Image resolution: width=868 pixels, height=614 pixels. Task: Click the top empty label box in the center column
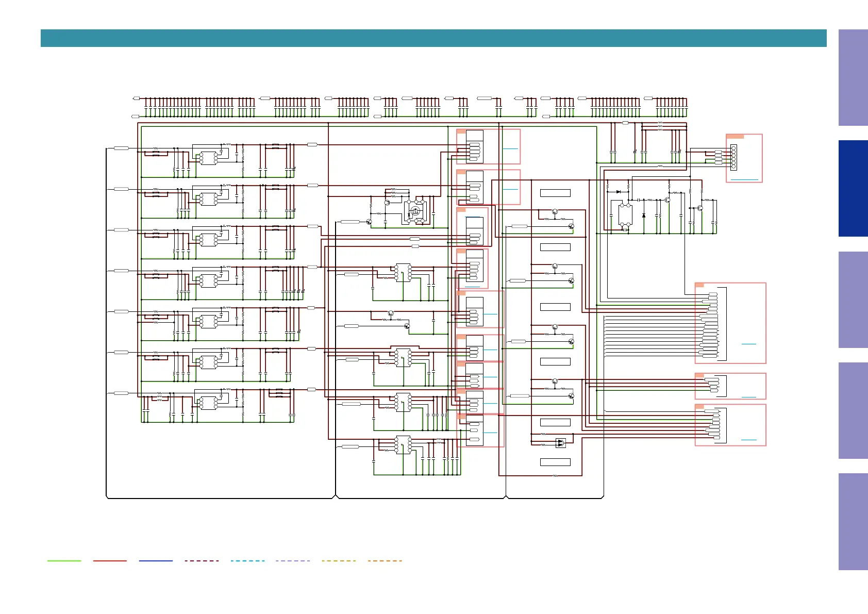click(x=555, y=193)
